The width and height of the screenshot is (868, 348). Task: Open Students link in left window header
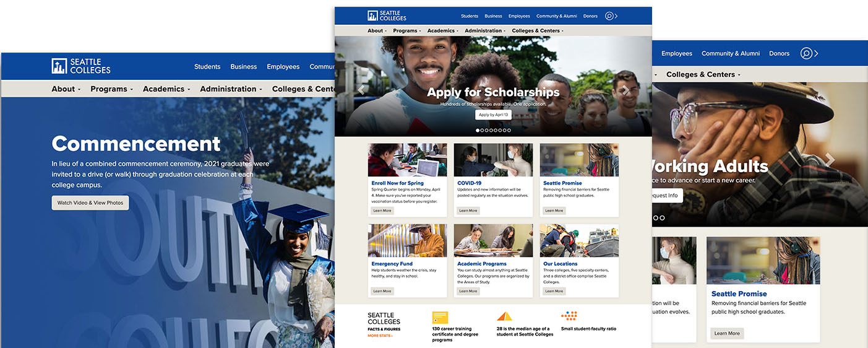pyautogui.click(x=207, y=67)
